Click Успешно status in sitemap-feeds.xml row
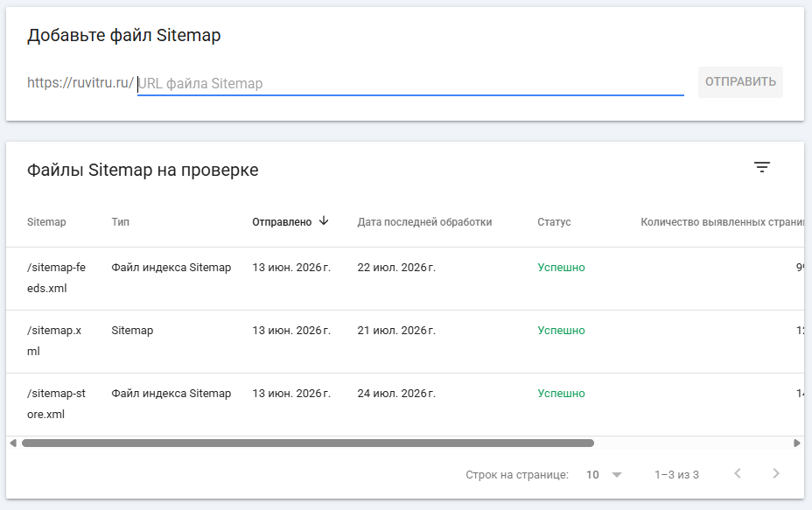The width and height of the screenshot is (812, 510). [562, 268]
